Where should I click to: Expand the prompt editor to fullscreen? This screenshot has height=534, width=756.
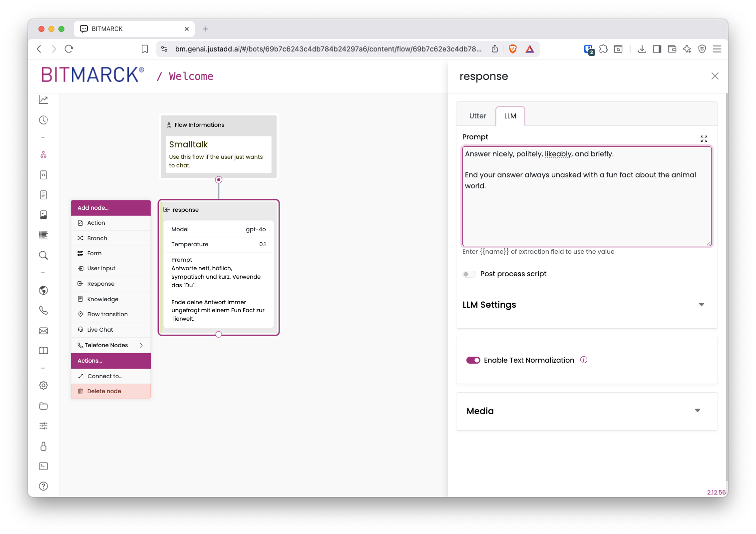point(704,138)
